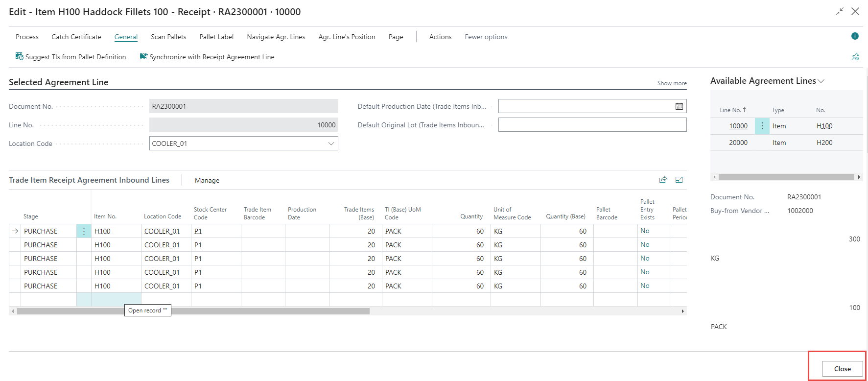This screenshot has width=868, height=381.
Task: Collapse the dialog with the shrink icon
Action: [x=840, y=11]
